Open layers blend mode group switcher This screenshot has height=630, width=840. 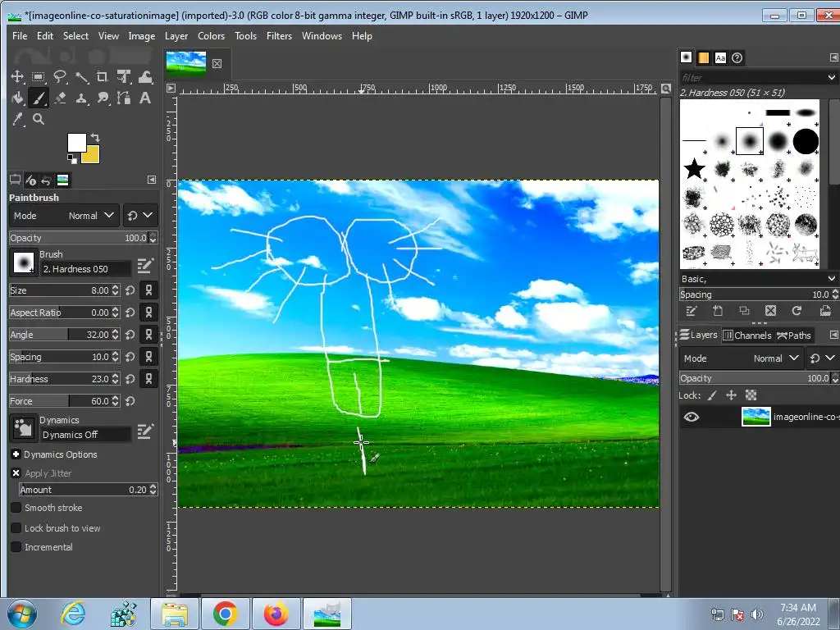pyautogui.click(x=823, y=358)
